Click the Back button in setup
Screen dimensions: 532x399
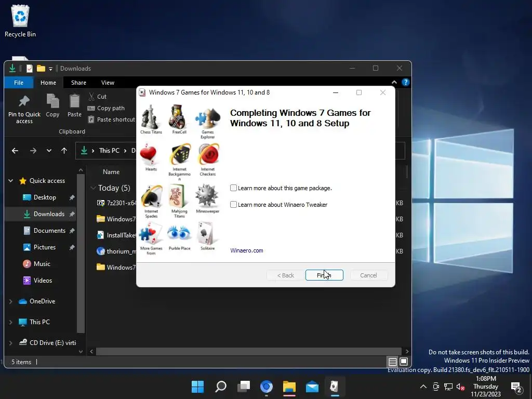(x=285, y=275)
